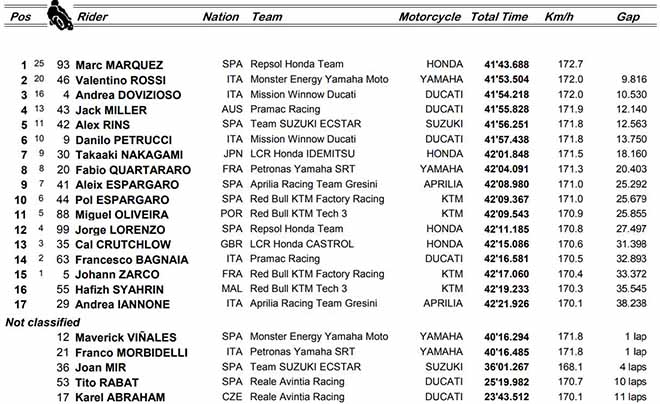660x404 pixels.
Task: Click the Pos column header
Action: (x=18, y=17)
